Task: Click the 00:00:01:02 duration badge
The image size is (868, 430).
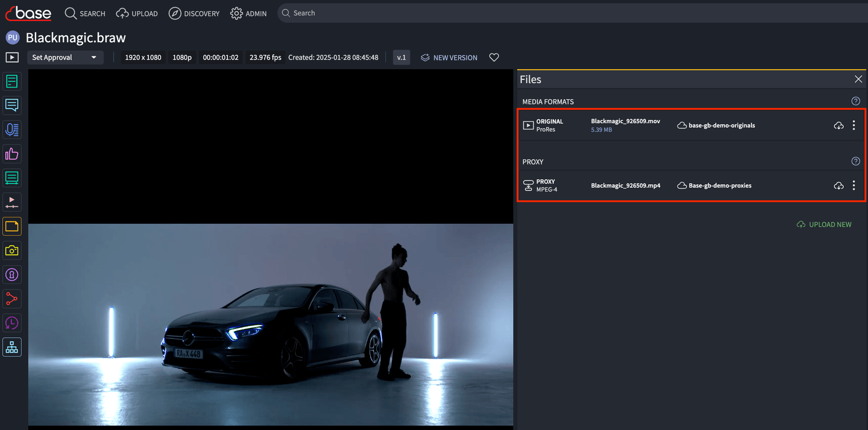Action: (220, 57)
